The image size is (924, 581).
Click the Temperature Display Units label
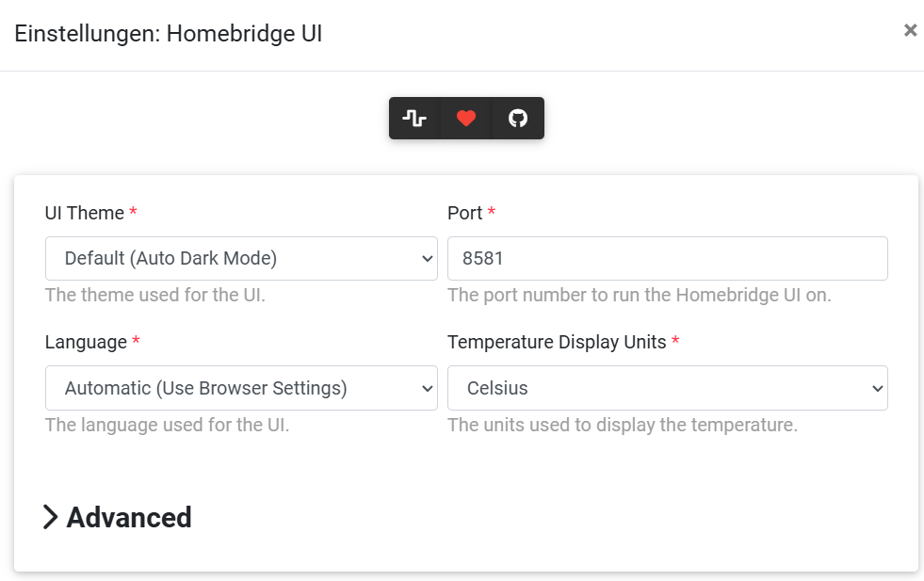point(558,342)
